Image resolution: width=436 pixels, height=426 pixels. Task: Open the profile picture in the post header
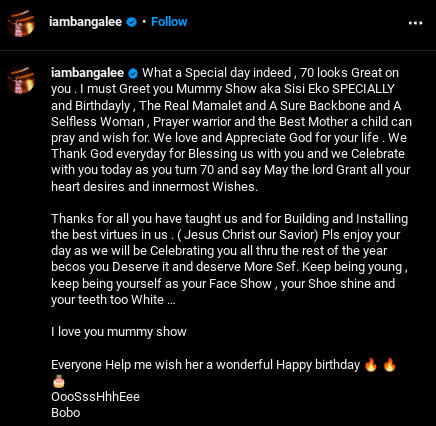21,23
